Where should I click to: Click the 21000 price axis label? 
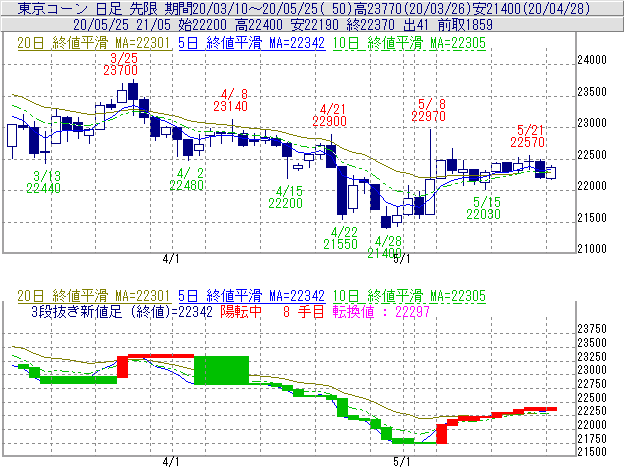tap(592, 249)
